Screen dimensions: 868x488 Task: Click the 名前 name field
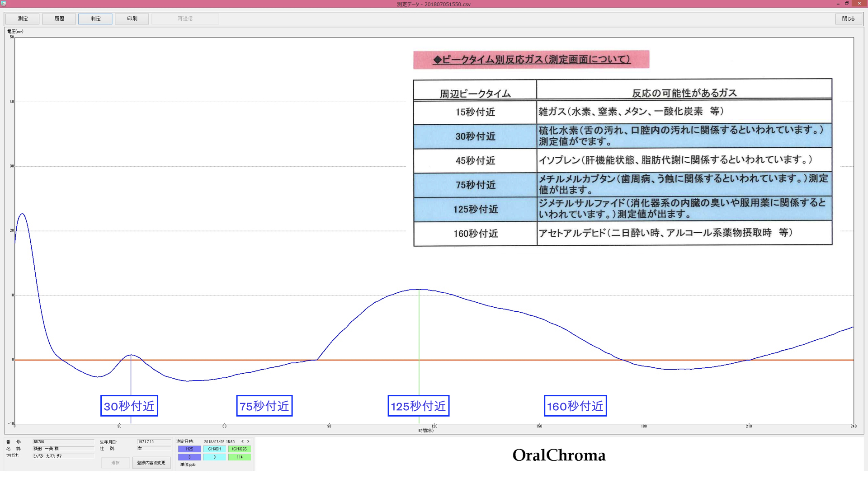click(x=63, y=449)
